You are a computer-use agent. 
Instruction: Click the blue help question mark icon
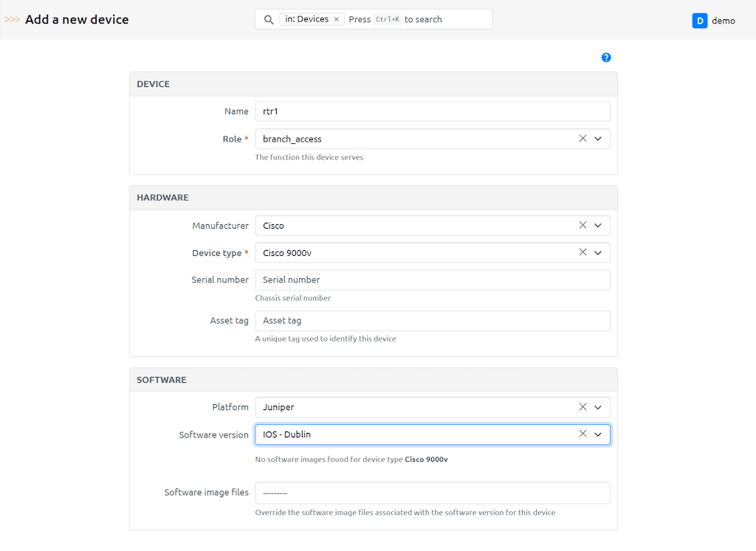pos(606,58)
